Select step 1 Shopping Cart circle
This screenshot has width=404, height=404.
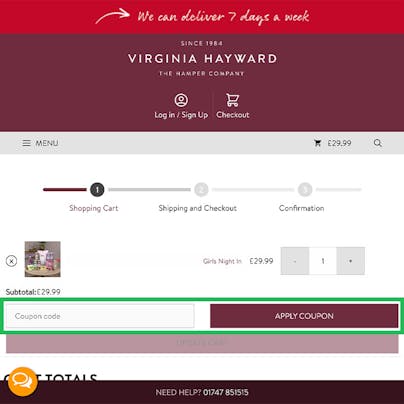97,190
